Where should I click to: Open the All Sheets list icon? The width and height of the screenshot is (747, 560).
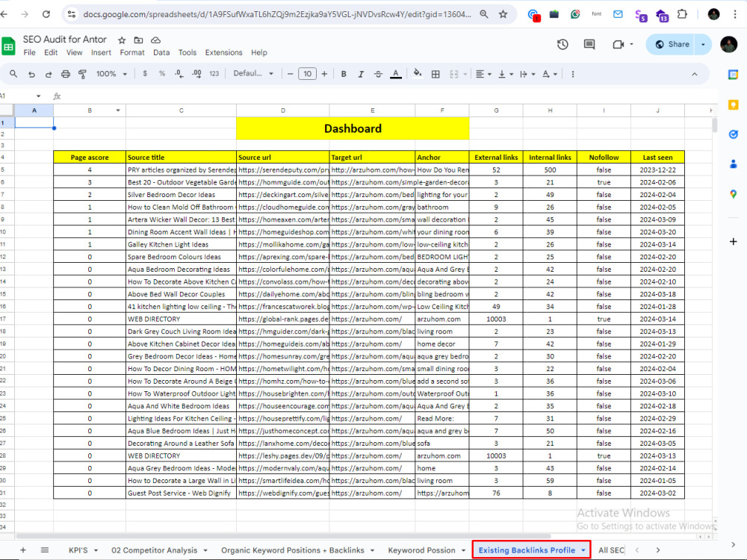click(x=45, y=550)
